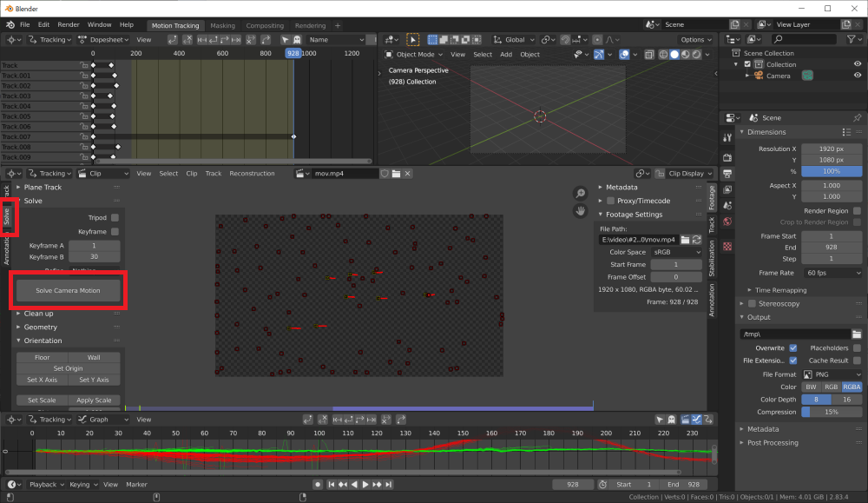Toggle the Render Region checkbox
Screen dimensions: 868x503
click(x=857, y=210)
